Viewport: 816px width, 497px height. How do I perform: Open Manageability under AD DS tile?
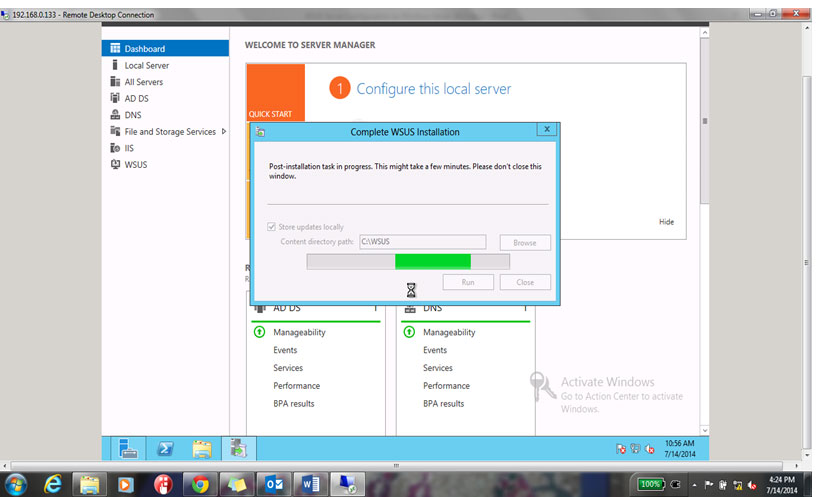(x=299, y=332)
